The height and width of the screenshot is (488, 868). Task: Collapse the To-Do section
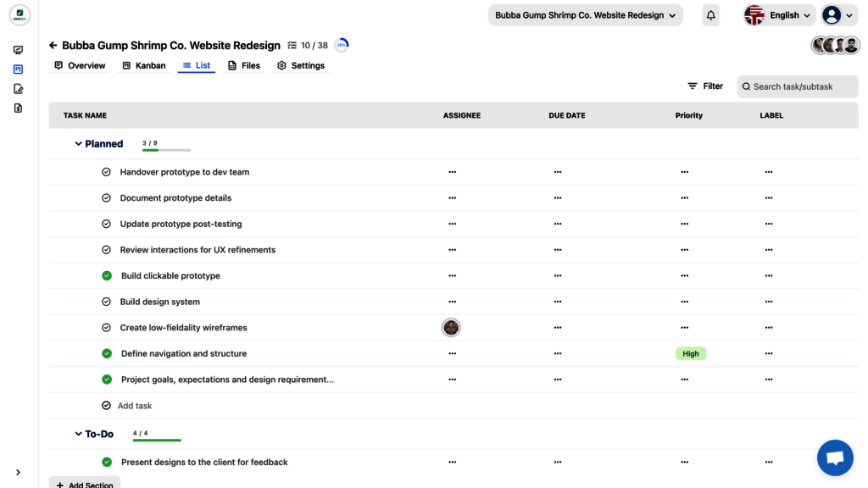tap(79, 435)
